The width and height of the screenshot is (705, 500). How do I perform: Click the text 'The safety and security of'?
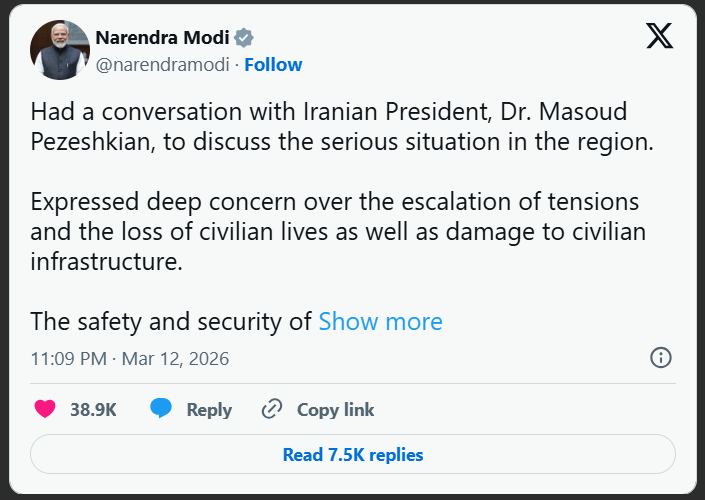click(x=172, y=321)
